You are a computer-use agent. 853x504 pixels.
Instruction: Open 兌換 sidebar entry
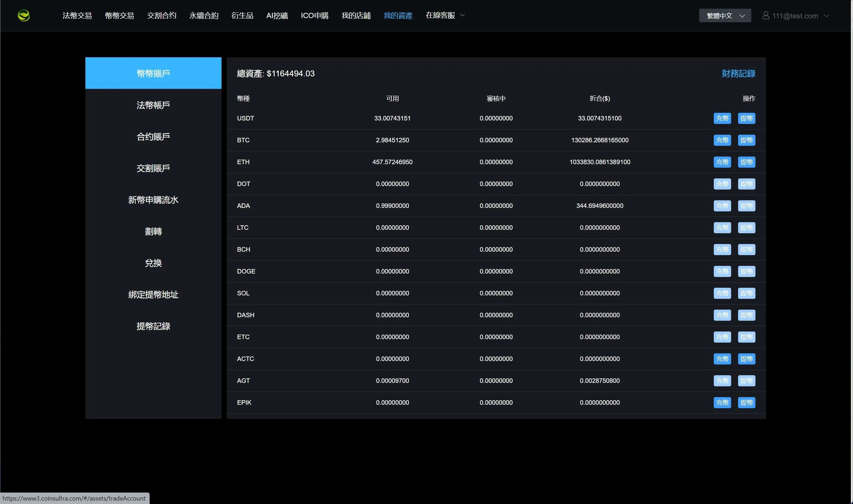click(153, 263)
